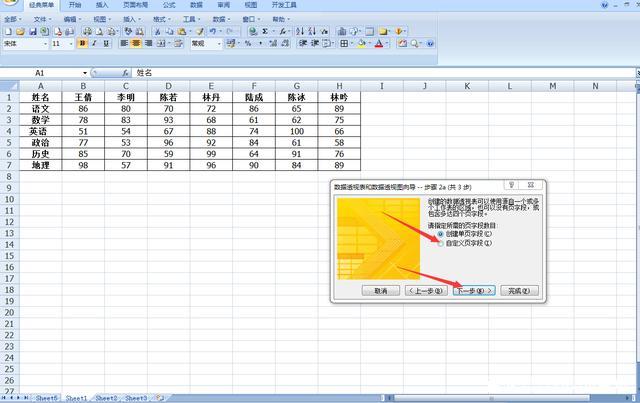Open the 文件 menu dropdown
The height and width of the screenshot is (403, 640).
click(42, 19)
